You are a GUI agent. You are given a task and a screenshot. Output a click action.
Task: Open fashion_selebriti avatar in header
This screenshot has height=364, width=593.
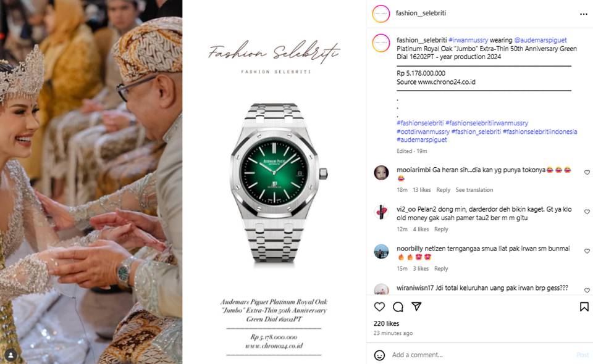(381, 14)
